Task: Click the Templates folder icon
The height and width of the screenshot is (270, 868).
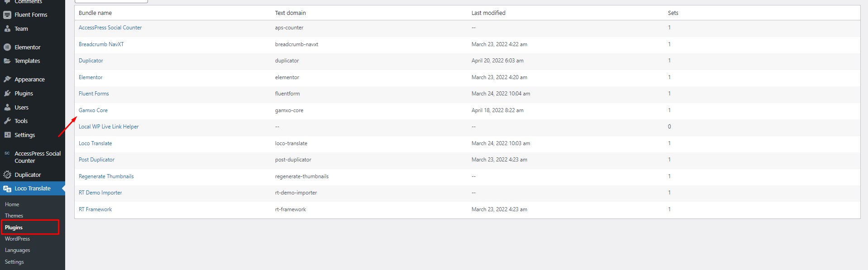Action: click(x=7, y=61)
